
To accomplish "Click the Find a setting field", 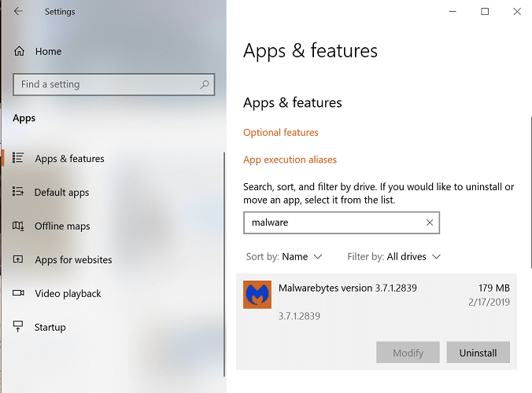I will (106, 85).
